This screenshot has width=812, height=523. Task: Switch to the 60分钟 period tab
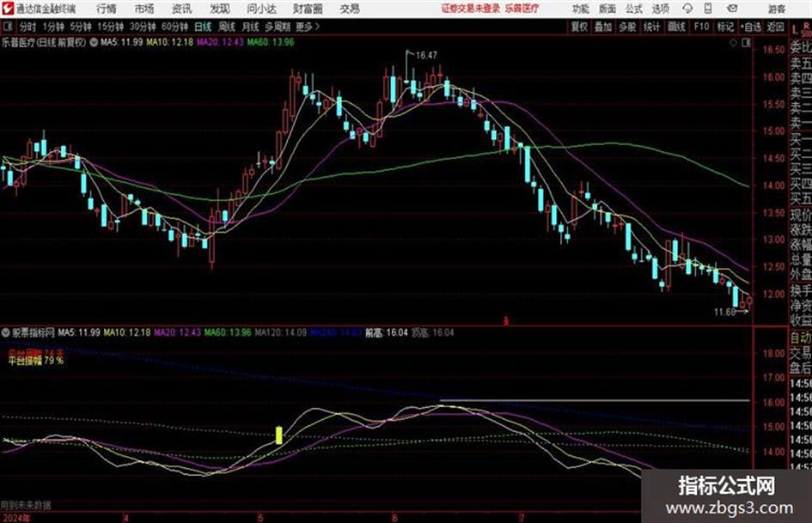pos(174,27)
